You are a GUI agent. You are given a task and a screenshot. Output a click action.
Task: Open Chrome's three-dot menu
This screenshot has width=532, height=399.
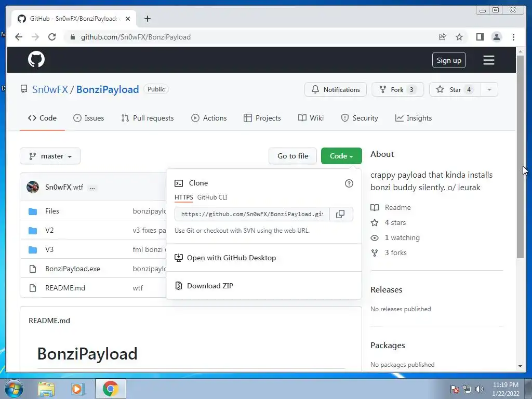pyautogui.click(x=513, y=37)
